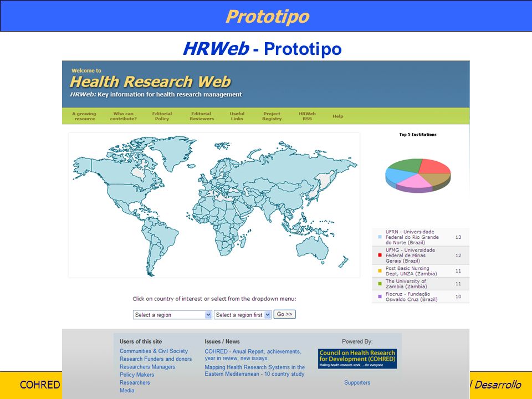Click the 'UFMG - Universidade Federal de Minas' row text

[x=410, y=255]
